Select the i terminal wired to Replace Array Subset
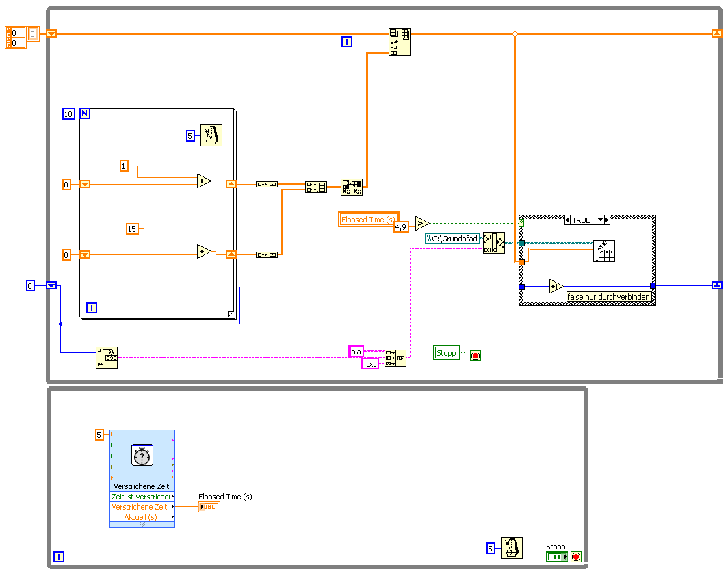 pos(347,42)
